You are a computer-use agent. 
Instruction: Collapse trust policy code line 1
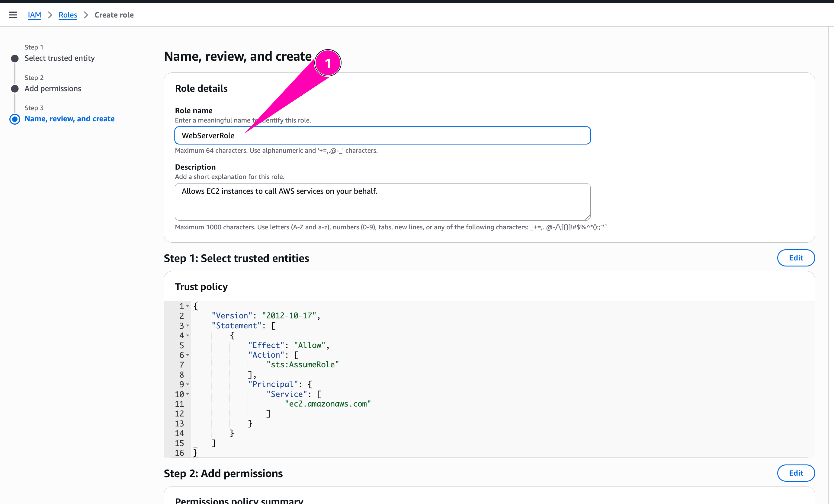pyautogui.click(x=188, y=306)
